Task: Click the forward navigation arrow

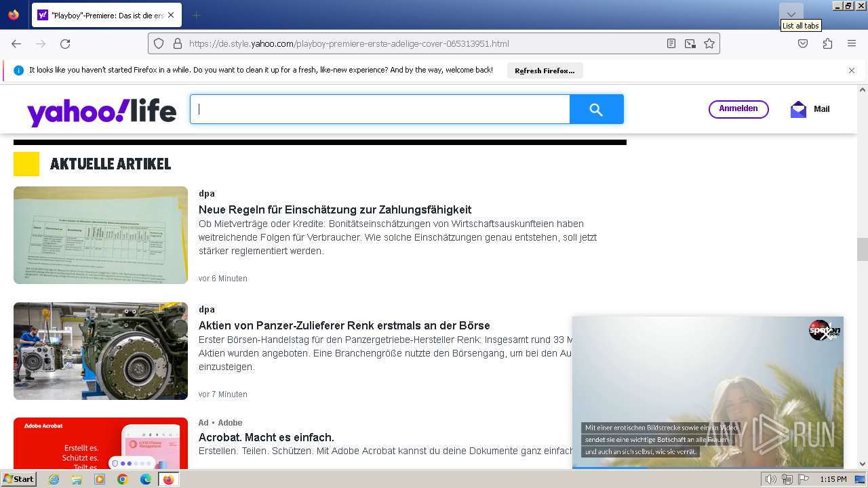Action: point(41,43)
